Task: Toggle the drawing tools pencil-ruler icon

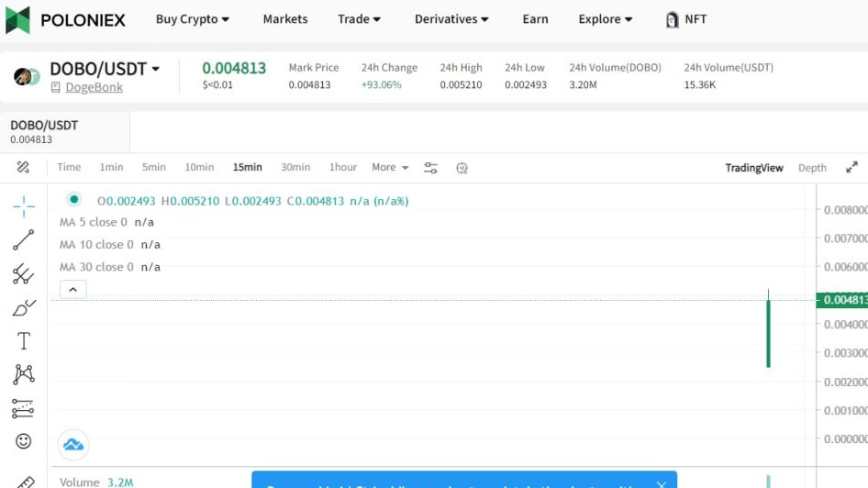Action: point(23,167)
